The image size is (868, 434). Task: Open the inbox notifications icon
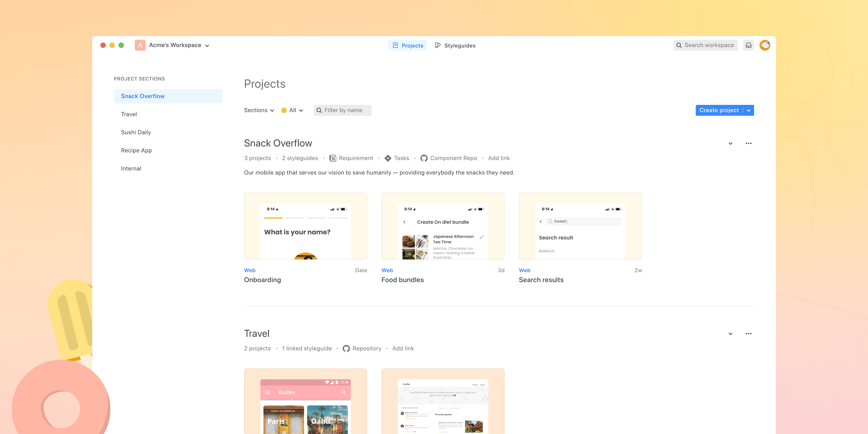(748, 45)
